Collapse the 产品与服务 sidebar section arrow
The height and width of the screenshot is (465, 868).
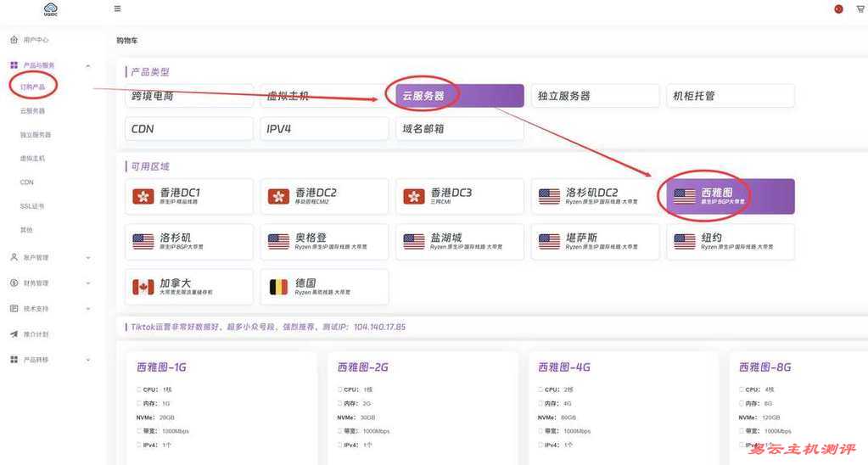[88, 65]
